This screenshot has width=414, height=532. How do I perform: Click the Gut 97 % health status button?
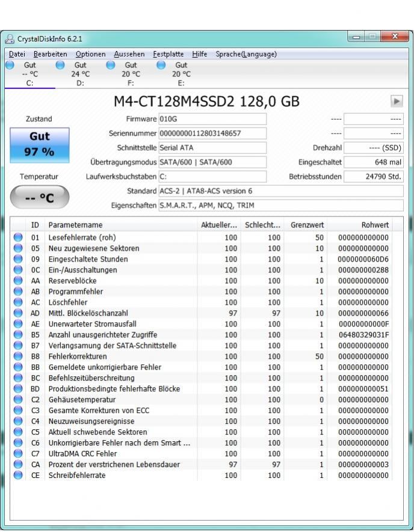(x=39, y=145)
